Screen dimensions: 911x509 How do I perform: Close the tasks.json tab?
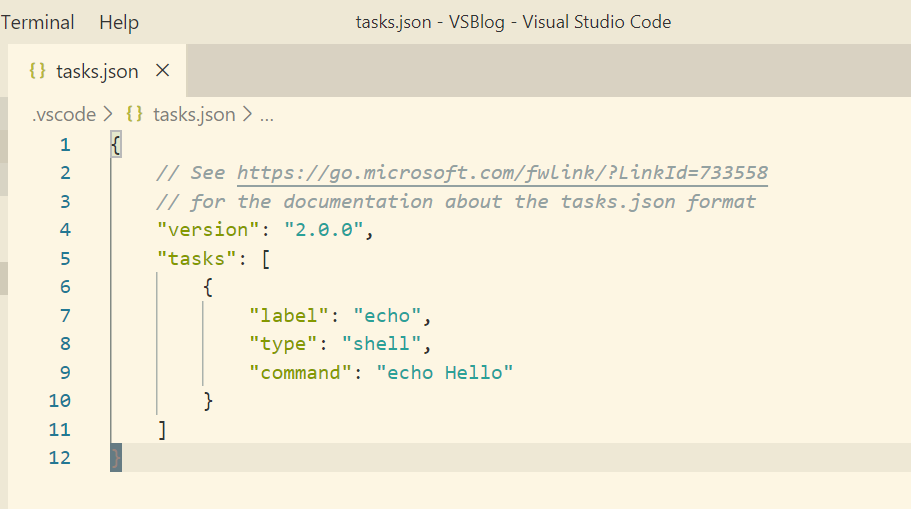click(163, 71)
